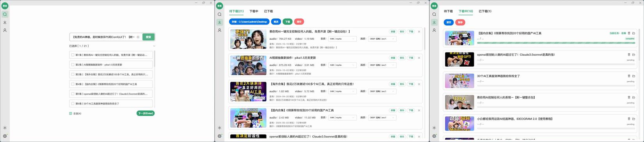Click the 下一步(Enter) button

(146, 113)
